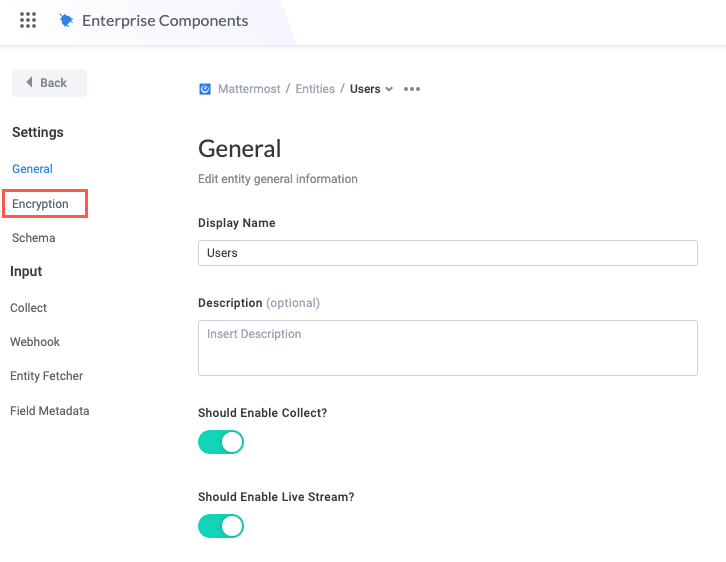Viewport: 726px width, 562px height.
Task: Click the Display Name input field
Action: (448, 253)
